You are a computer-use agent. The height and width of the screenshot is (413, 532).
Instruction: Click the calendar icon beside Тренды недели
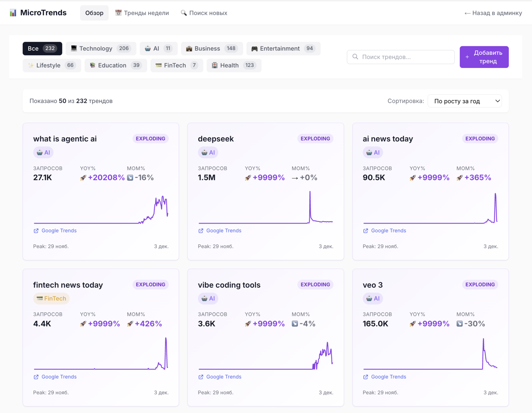click(118, 13)
